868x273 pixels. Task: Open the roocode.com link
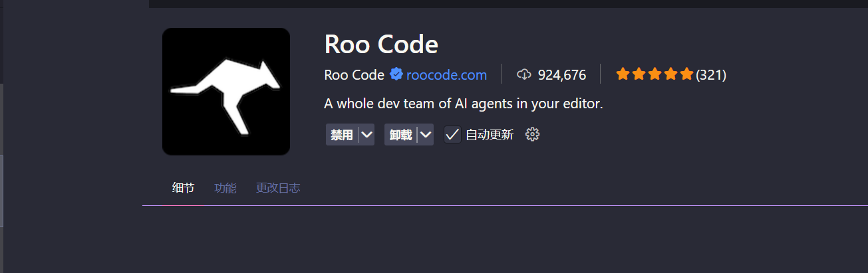tap(446, 75)
